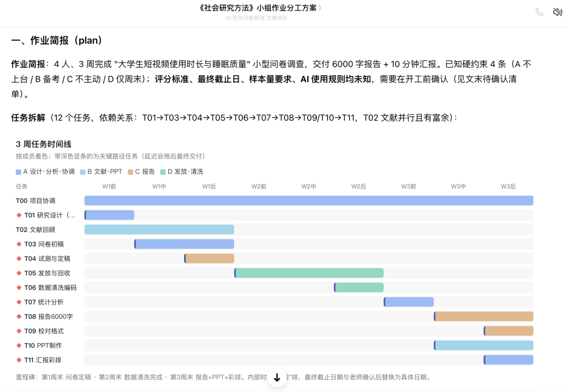Select the T00 项目协调 timeline bar
Screen dimensions: 568x392
pos(309,200)
